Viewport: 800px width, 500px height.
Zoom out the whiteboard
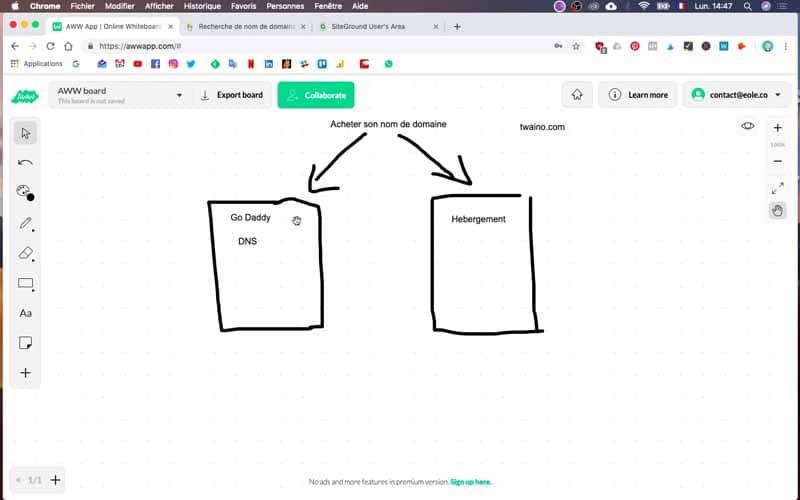pyautogui.click(x=778, y=161)
